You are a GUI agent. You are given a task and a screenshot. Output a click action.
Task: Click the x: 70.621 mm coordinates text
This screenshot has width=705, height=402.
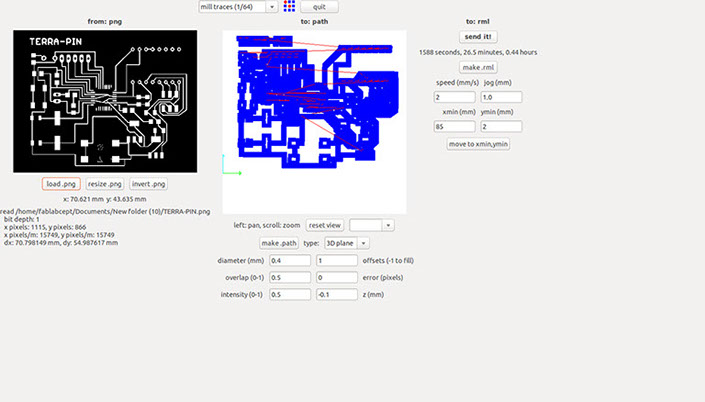[x=105, y=199]
